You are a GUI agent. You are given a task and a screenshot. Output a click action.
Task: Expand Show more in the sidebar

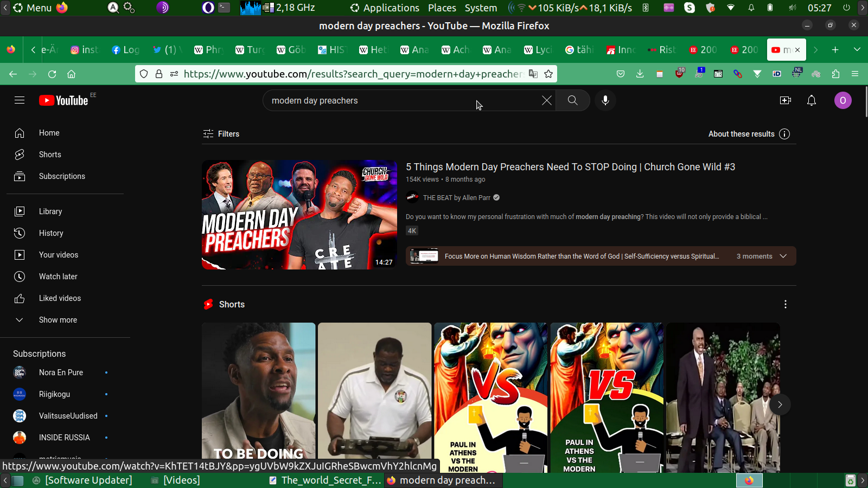pos(58,320)
